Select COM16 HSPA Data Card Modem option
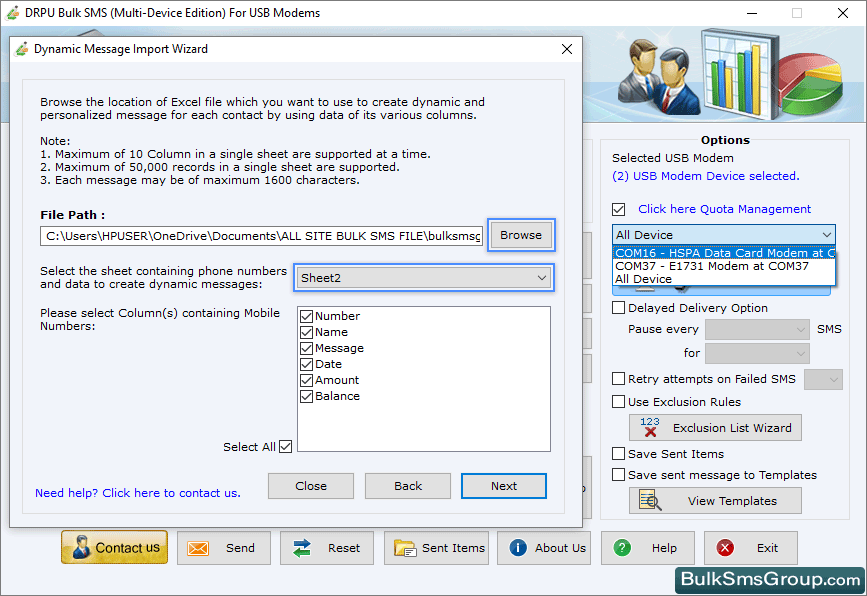Viewport: 867px width, 596px height. (x=724, y=253)
